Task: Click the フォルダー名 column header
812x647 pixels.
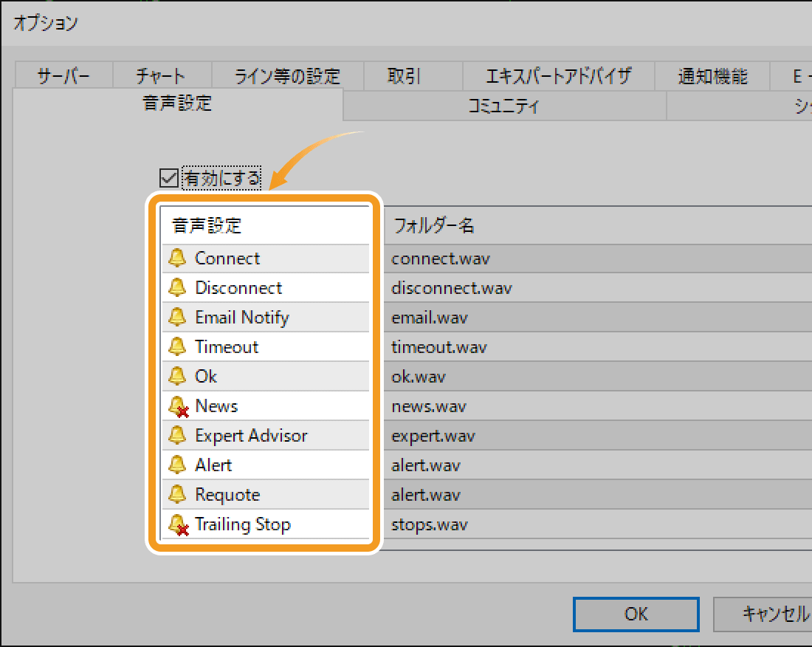Action: [433, 225]
